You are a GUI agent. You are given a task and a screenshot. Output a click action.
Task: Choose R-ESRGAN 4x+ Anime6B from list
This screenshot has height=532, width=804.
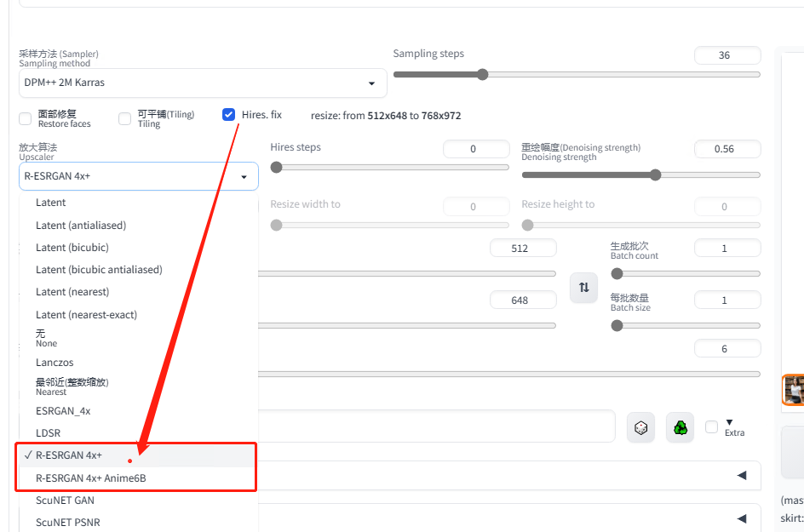point(91,478)
